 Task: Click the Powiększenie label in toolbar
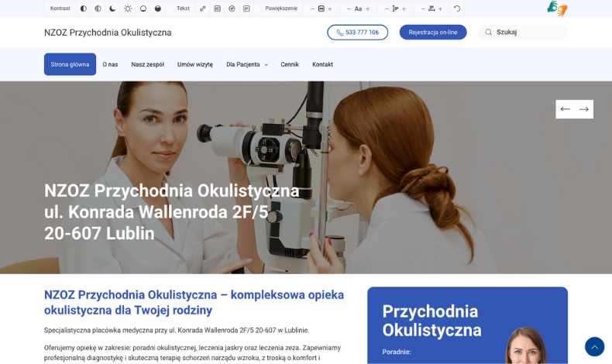point(281,9)
